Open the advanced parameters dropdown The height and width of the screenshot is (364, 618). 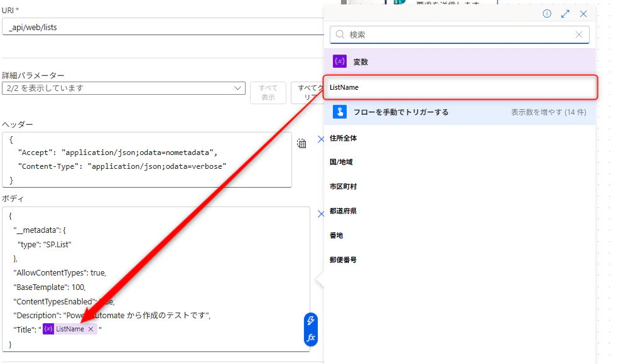124,88
